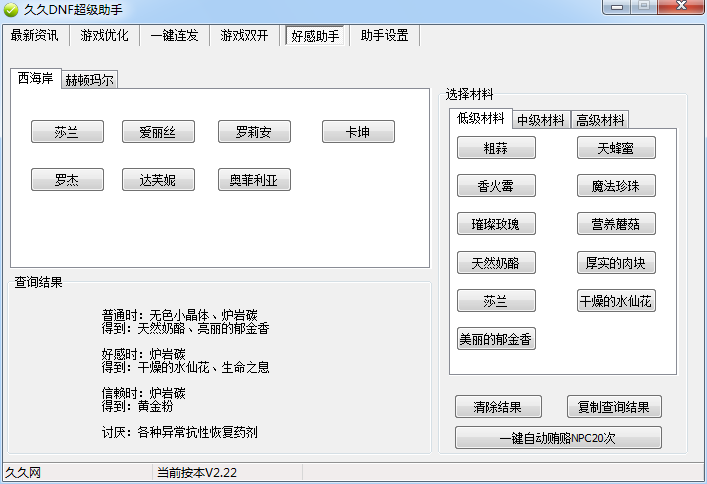Choose the 干燥的水仙花 material
707x484 pixels.
(616, 301)
